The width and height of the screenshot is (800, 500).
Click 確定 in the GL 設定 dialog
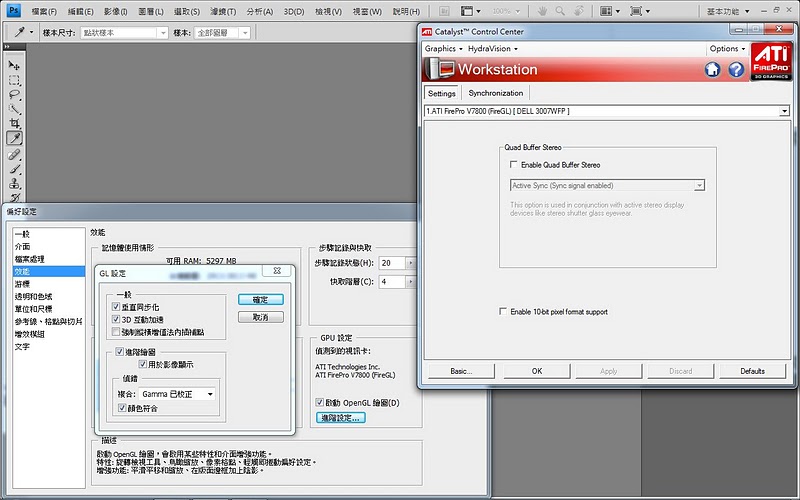(260, 299)
